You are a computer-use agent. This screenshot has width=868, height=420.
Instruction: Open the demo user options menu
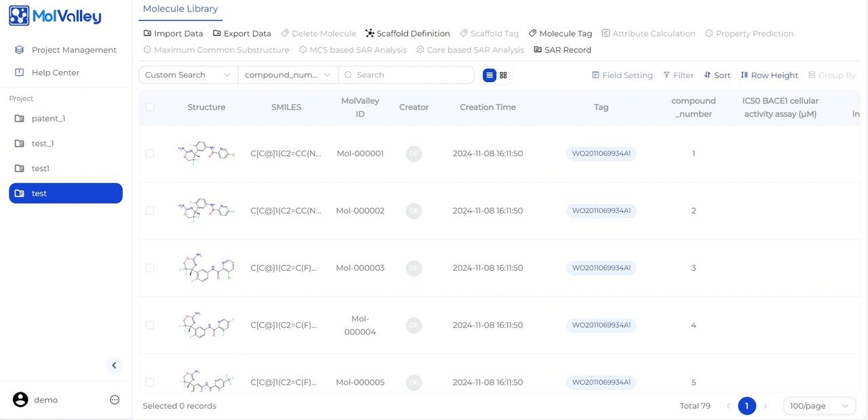pos(115,400)
